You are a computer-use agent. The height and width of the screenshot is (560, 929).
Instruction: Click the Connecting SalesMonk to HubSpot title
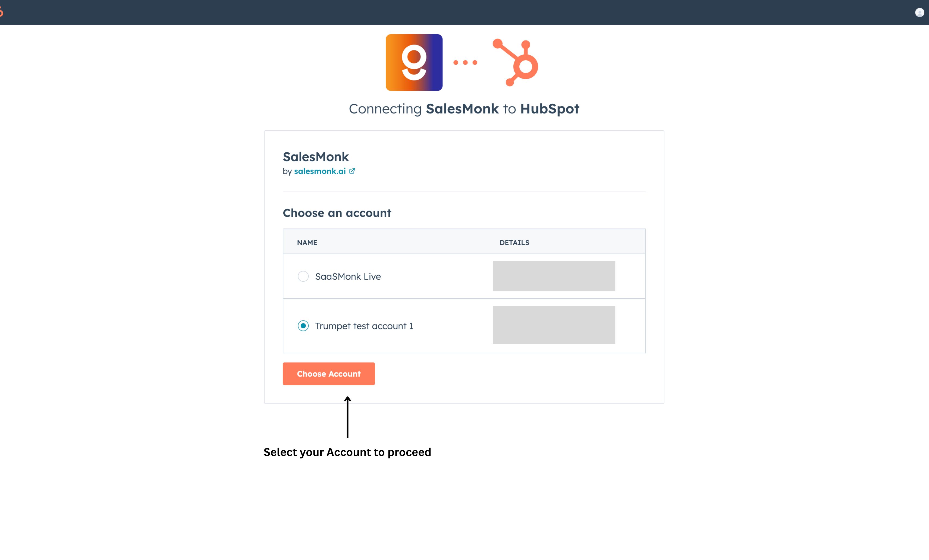(x=464, y=109)
